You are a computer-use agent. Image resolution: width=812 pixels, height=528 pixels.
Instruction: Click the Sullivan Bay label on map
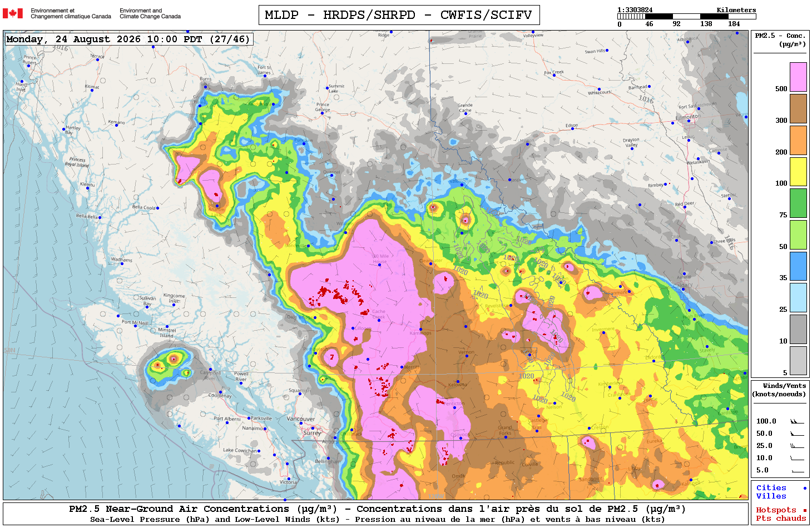pos(147,301)
